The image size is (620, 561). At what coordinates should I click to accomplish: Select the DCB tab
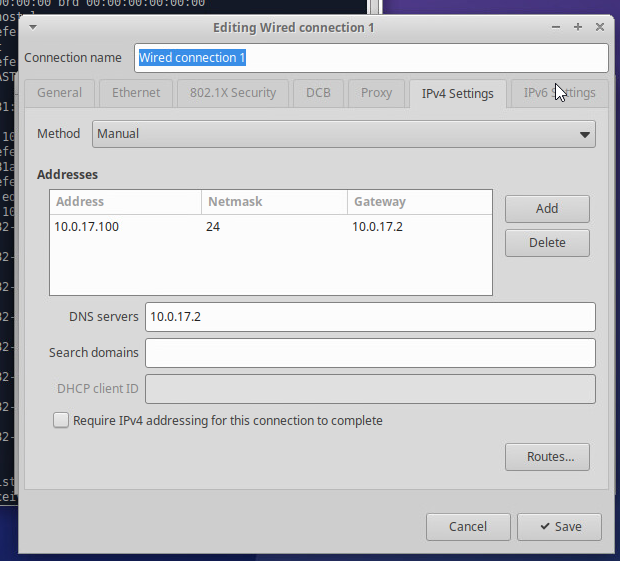(318, 93)
